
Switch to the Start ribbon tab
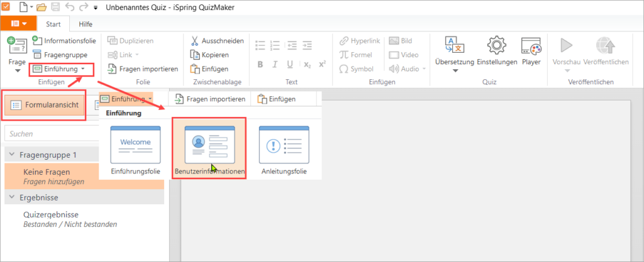[x=53, y=24]
